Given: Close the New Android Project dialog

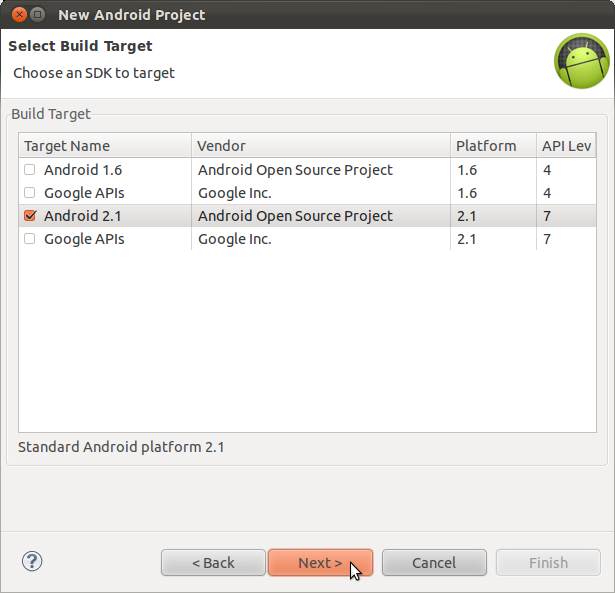Looking at the screenshot, I should (x=19, y=15).
